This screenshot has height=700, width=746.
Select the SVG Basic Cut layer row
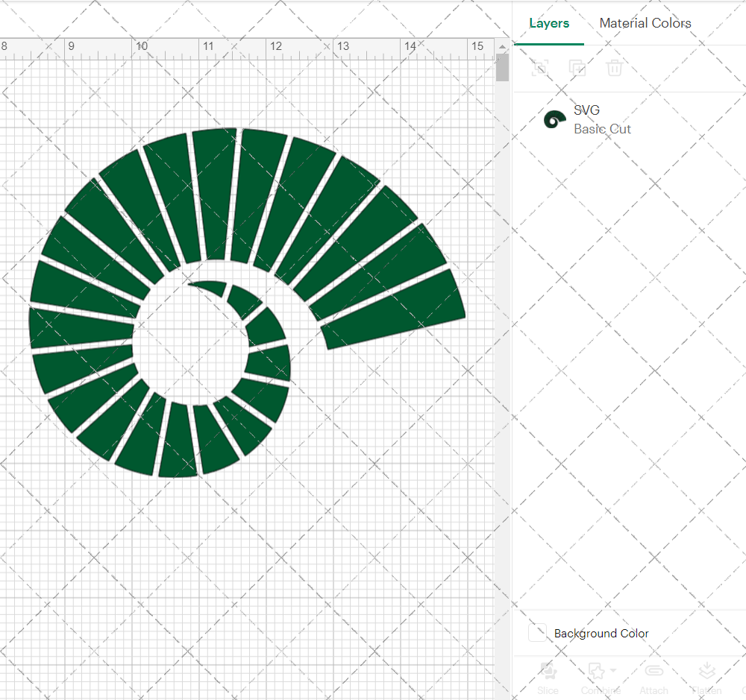point(630,119)
